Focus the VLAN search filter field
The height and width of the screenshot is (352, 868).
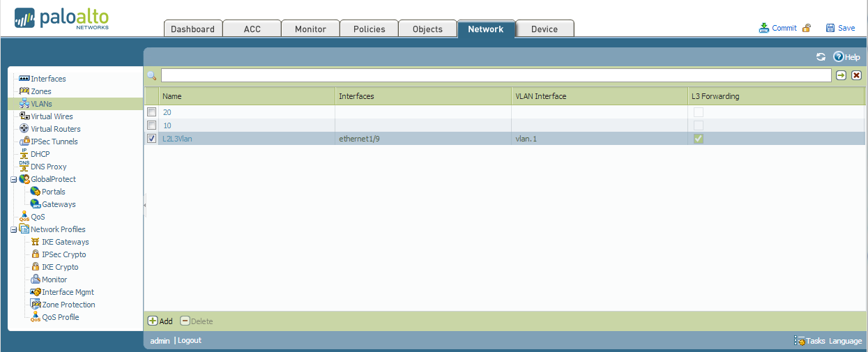click(x=496, y=75)
